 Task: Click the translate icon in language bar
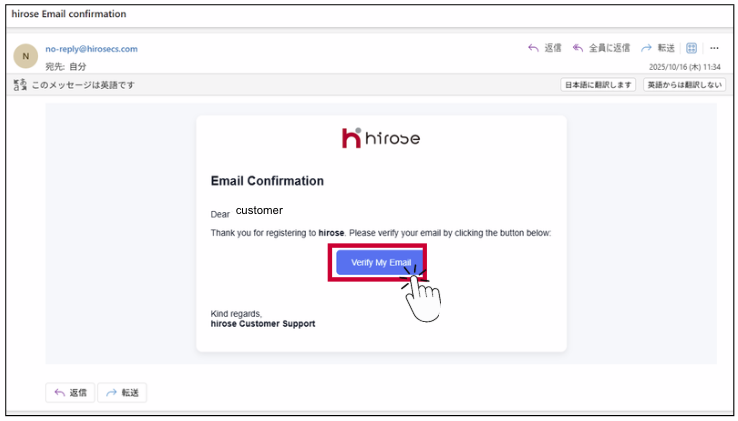(x=19, y=85)
